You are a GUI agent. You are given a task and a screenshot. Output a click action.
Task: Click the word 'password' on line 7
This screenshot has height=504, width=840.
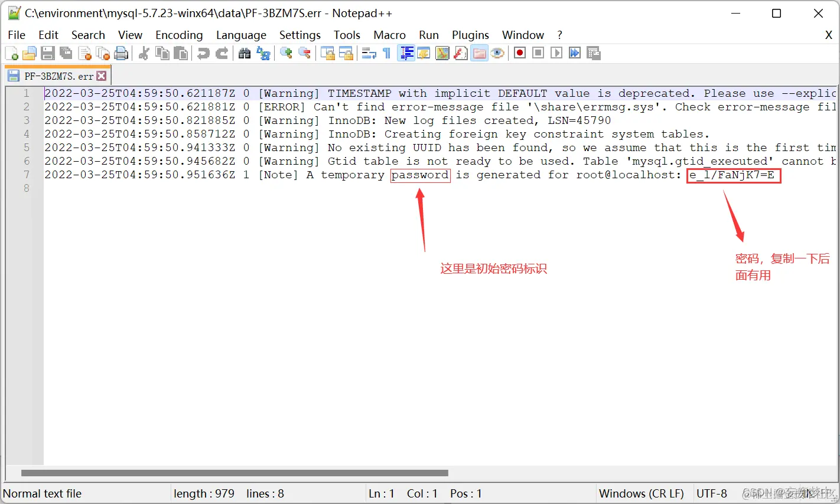point(420,175)
